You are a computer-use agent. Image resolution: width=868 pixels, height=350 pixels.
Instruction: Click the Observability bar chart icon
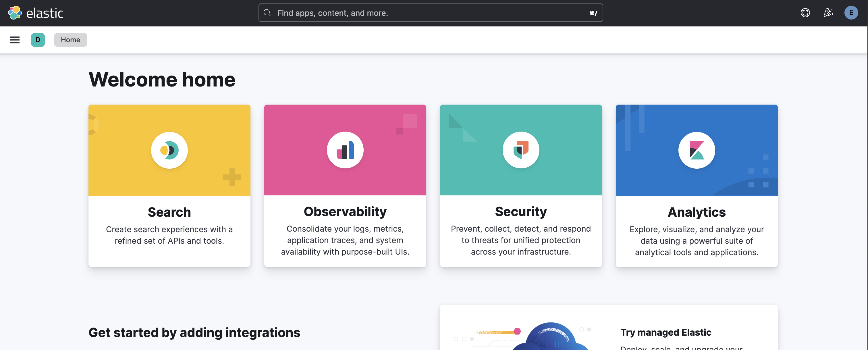[345, 150]
